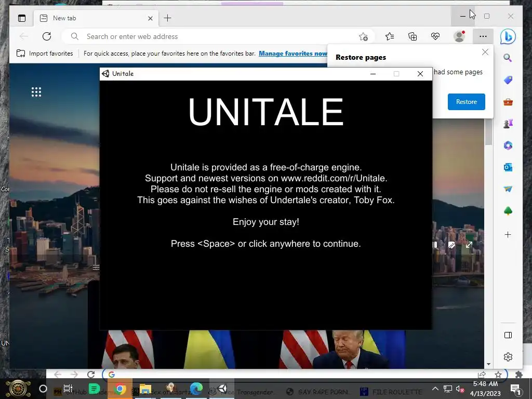The image size is (532, 399).
Task: Click the Chrome window back arrow
Action: point(57,374)
